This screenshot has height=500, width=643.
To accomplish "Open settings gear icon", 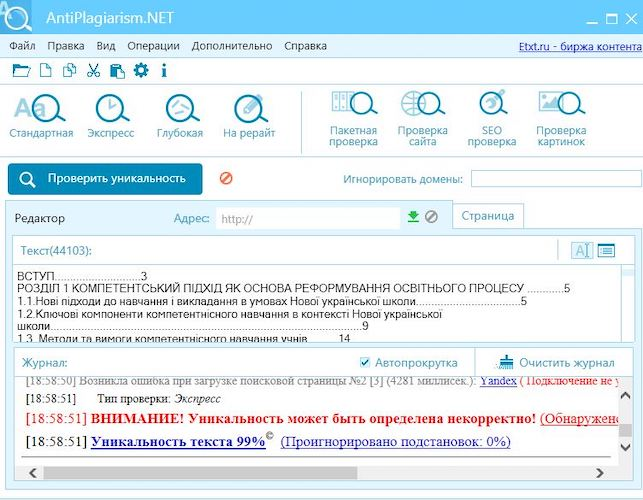I will (141, 71).
